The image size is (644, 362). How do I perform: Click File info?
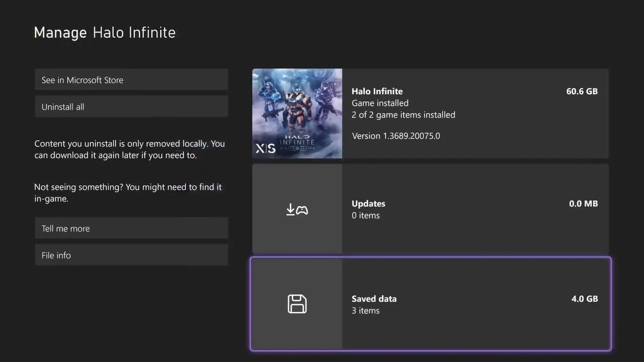[x=131, y=255]
